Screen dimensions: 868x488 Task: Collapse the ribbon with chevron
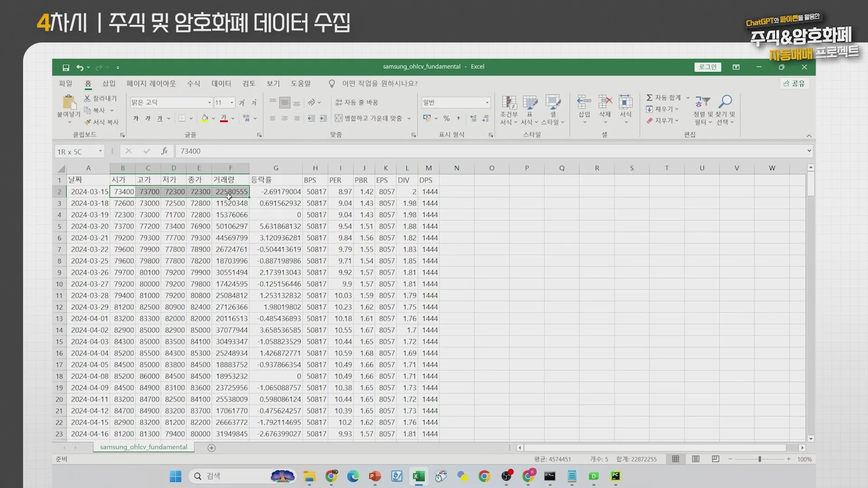809,136
